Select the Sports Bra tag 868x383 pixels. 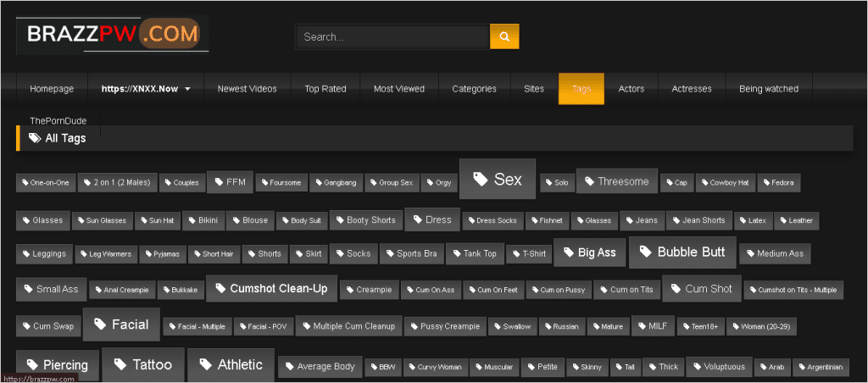point(412,253)
